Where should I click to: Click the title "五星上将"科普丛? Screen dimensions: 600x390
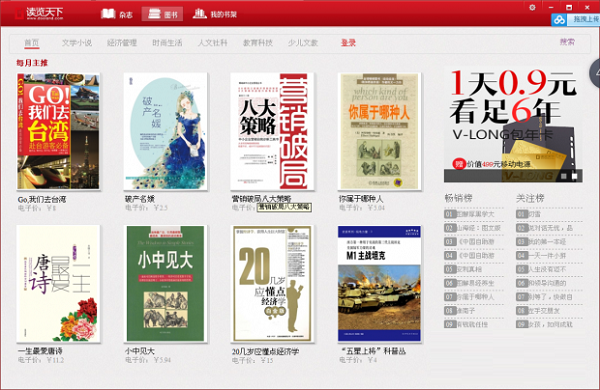click(372, 351)
